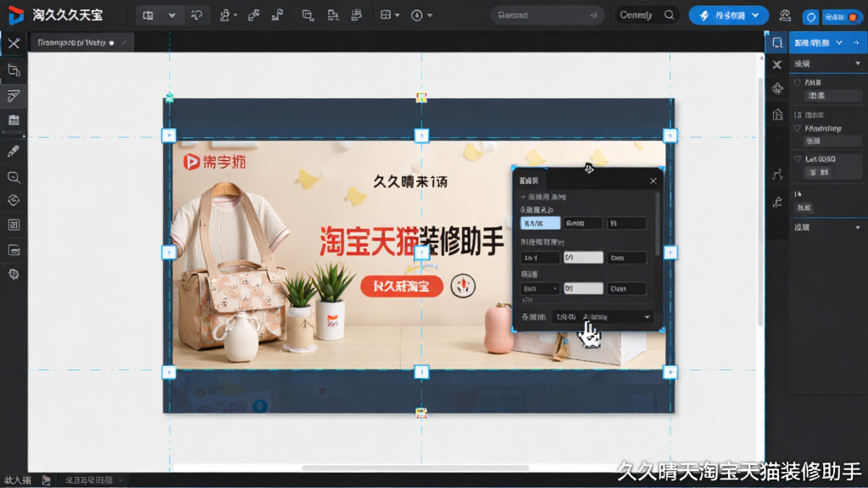
Task: Close the floating properties dialog
Action: coord(654,180)
